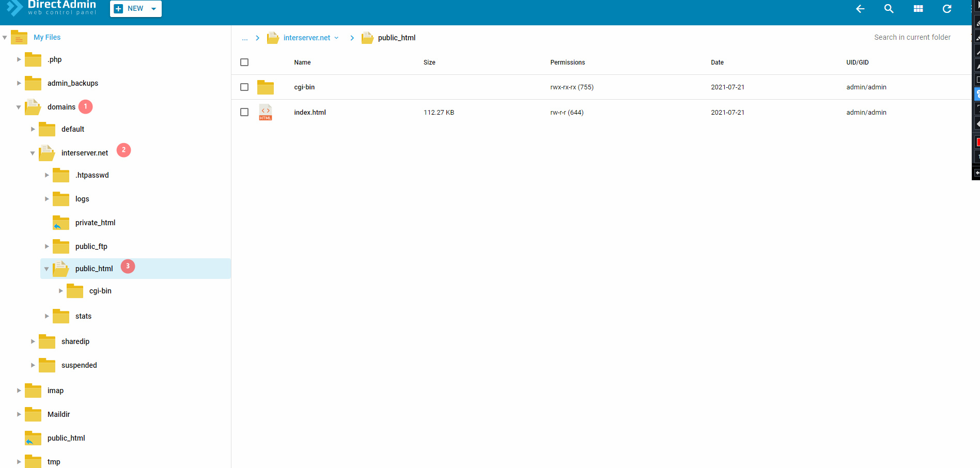Open the My Files root link
Viewport: 980px width, 468px height.
coord(47,37)
